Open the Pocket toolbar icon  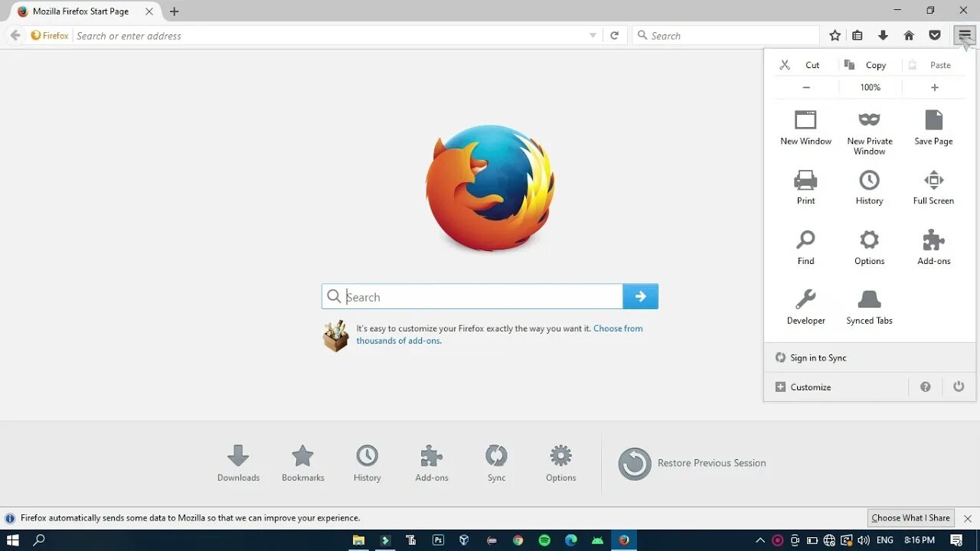934,35
